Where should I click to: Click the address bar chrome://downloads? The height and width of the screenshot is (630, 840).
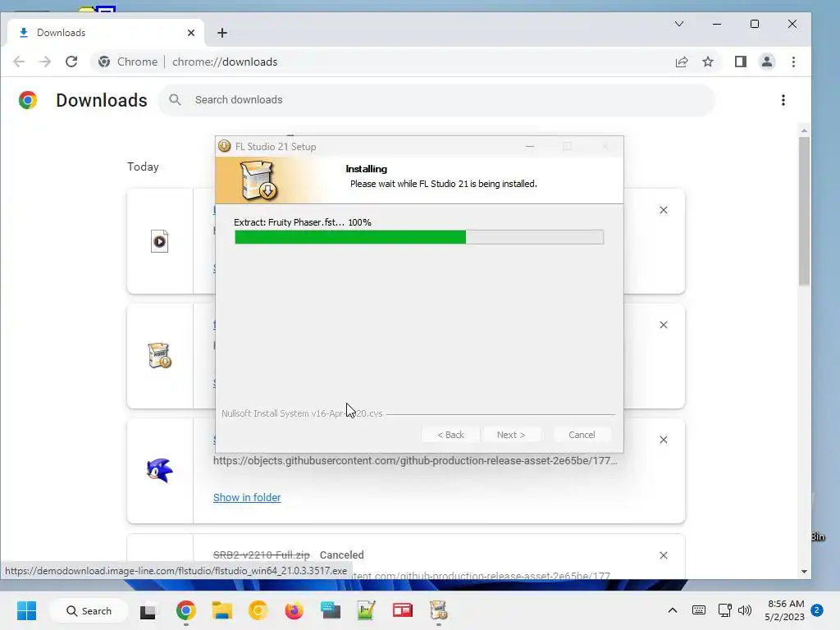point(225,62)
